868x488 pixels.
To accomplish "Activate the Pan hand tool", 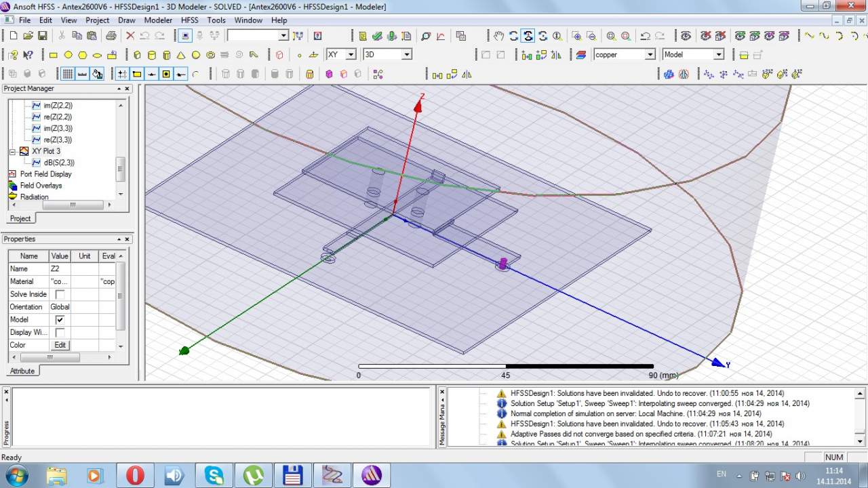I will tap(498, 36).
